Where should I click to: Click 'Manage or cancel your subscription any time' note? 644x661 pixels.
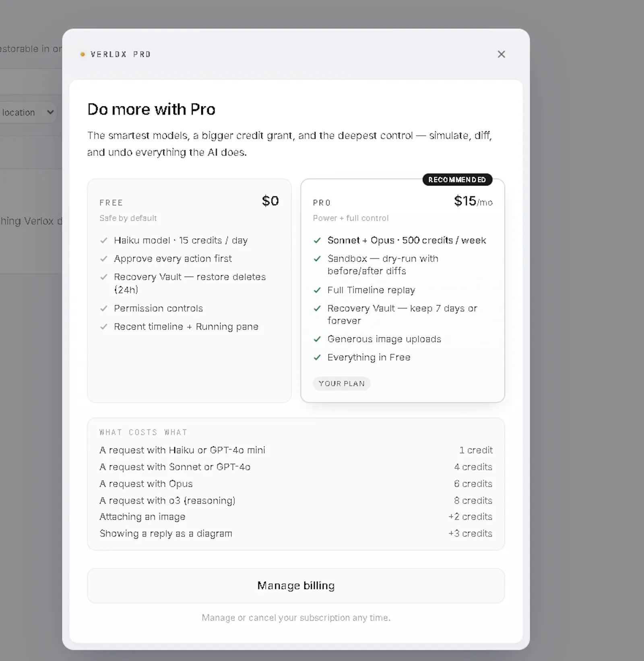pyautogui.click(x=296, y=618)
